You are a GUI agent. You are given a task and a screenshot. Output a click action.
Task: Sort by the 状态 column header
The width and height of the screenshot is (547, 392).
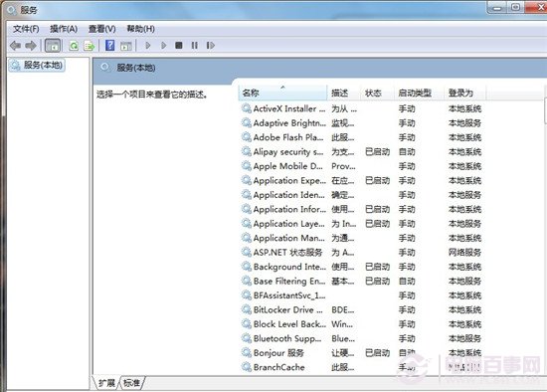[x=377, y=93]
